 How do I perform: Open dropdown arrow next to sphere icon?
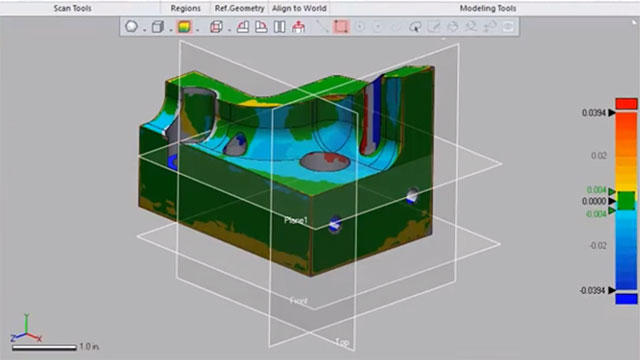click(144, 30)
